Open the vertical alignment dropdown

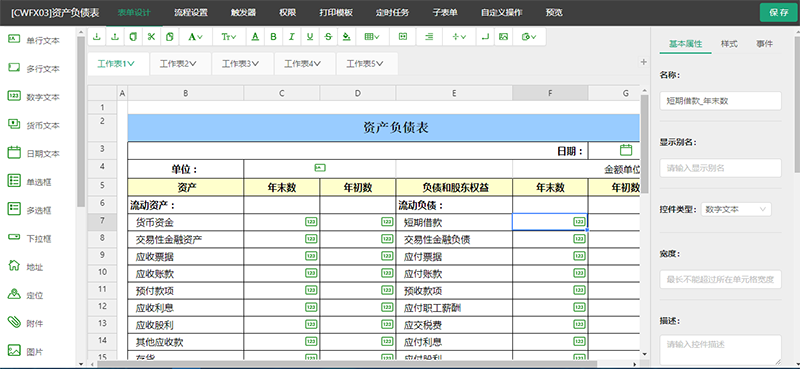(x=459, y=37)
